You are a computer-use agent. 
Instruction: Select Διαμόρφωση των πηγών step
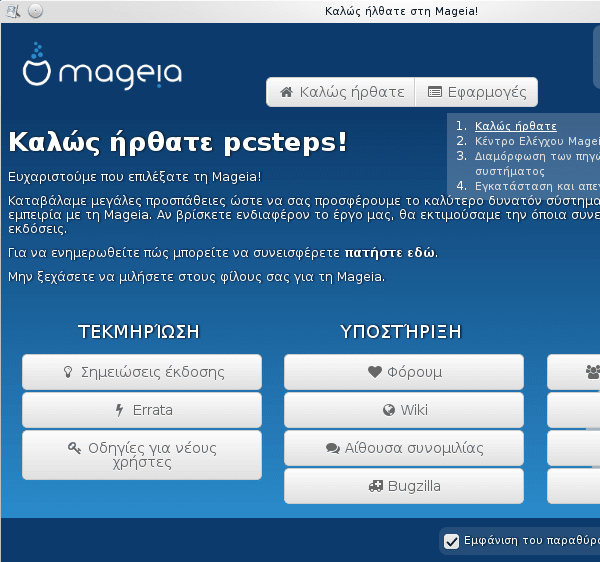coord(537,163)
